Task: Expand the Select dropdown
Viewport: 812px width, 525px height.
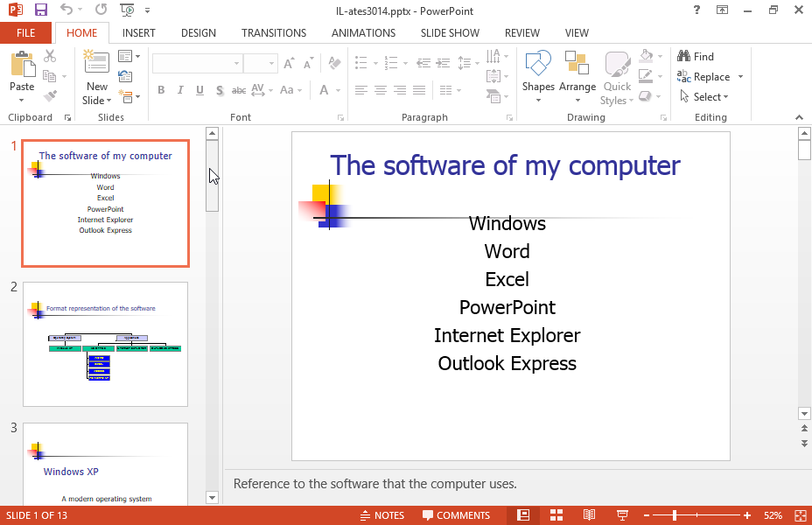Action: [726, 97]
